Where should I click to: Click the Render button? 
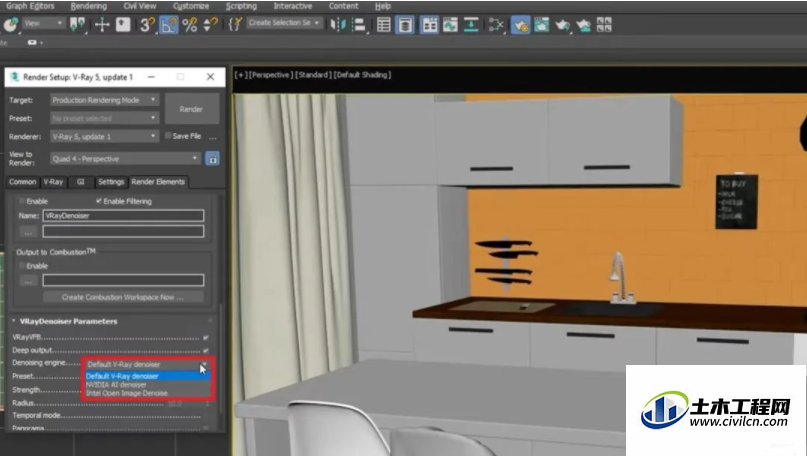(191, 109)
